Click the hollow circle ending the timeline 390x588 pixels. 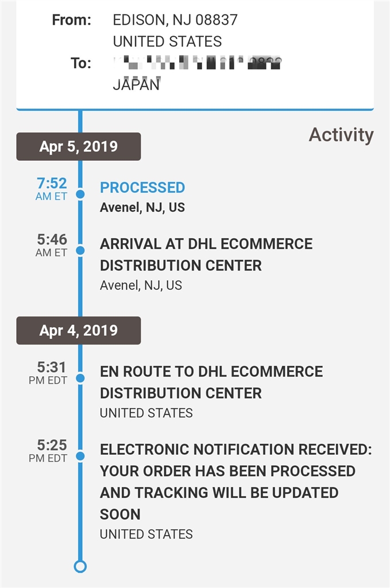pyautogui.click(x=80, y=566)
